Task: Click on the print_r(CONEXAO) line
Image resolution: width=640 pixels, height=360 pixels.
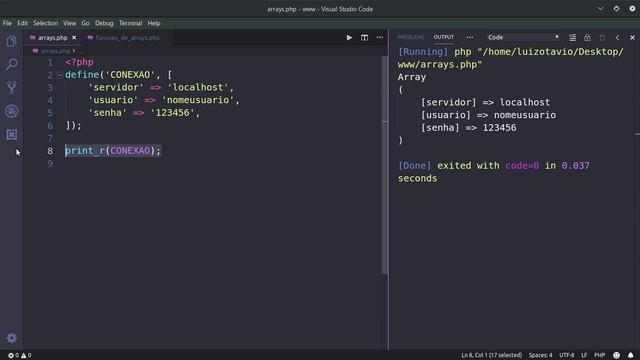Action: coord(113,151)
